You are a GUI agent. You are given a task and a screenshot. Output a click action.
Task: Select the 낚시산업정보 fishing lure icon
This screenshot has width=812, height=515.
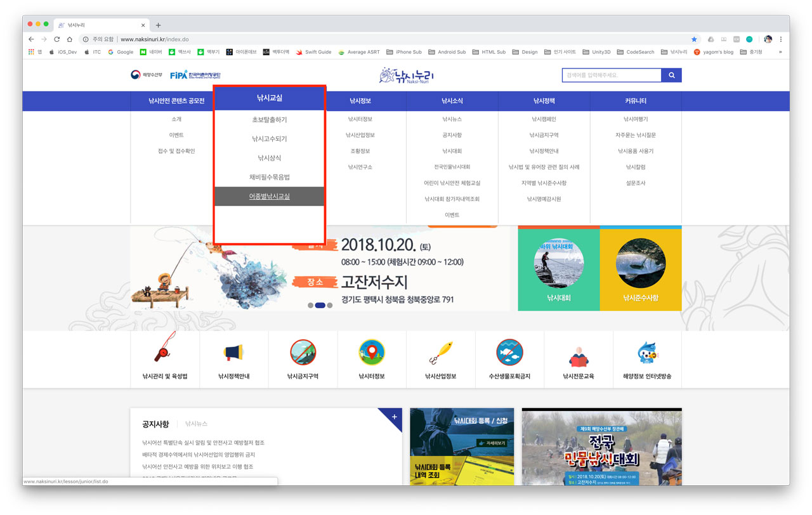click(441, 352)
